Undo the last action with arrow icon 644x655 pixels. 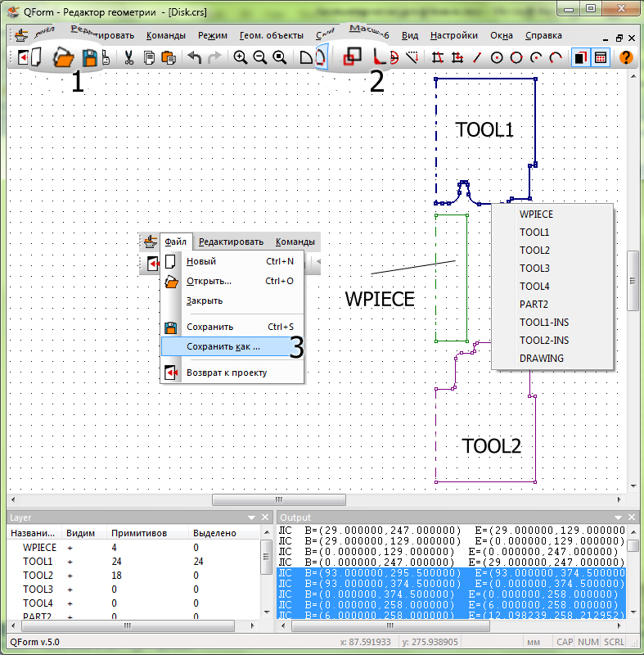(x=195, y=57)
